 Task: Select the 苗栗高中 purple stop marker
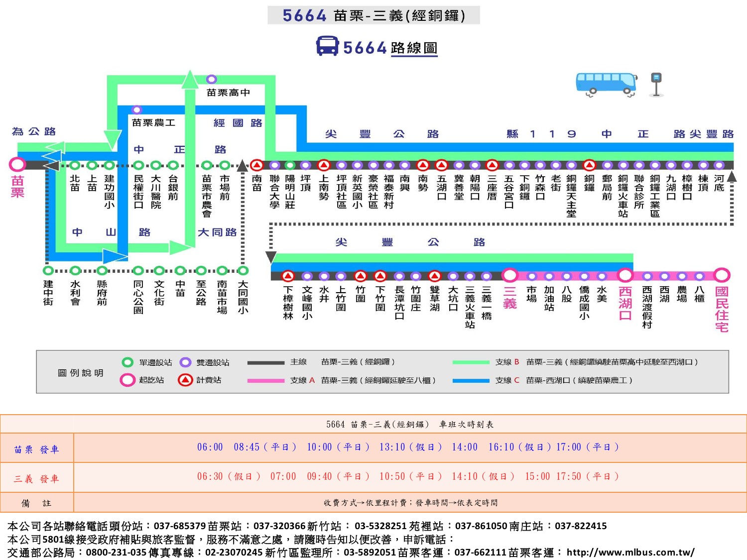click(212, 79)
